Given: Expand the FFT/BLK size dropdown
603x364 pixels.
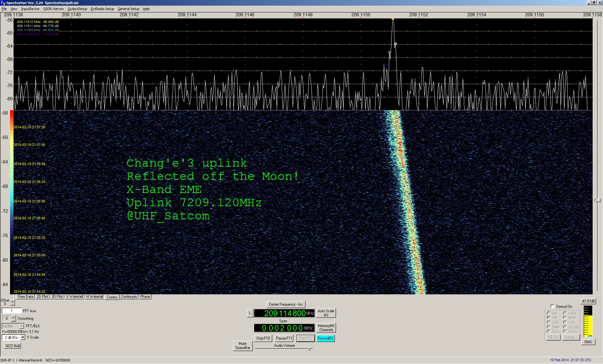Looking at the screenshot, I should (x=21, y=326).
